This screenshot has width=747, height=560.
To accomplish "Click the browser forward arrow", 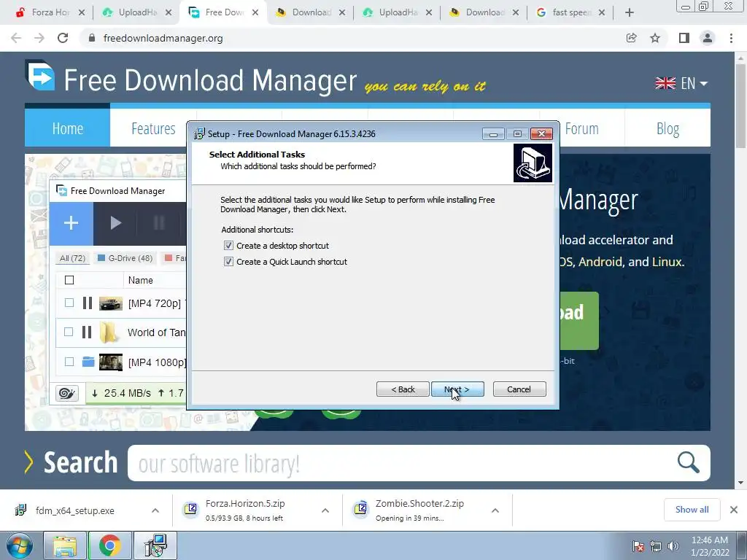I will coord(39,38).
